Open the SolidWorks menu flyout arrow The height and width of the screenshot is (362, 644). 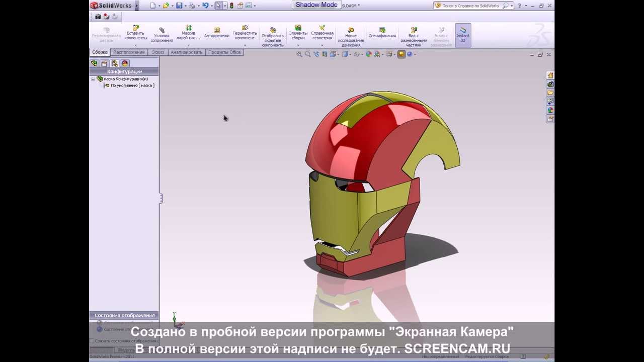[136, 6]
